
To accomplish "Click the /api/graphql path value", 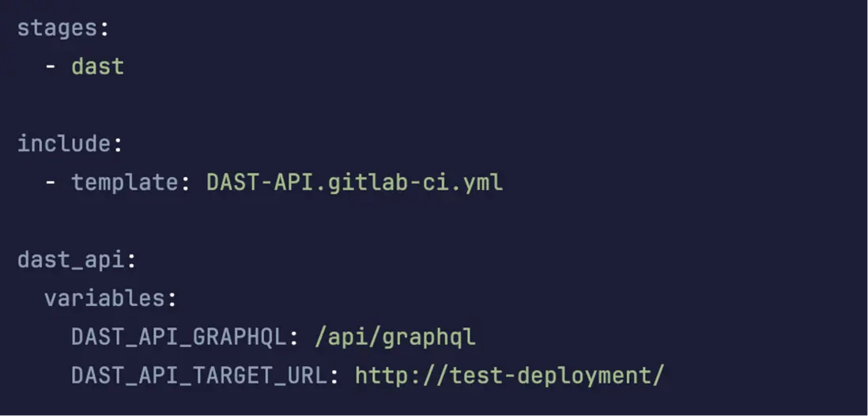I will coord(394,337).
